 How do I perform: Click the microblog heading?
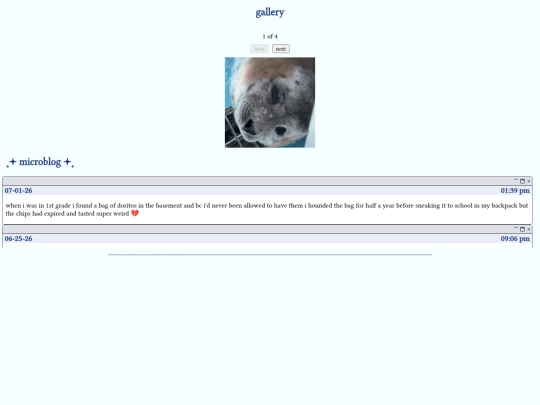tap(40, 162)
